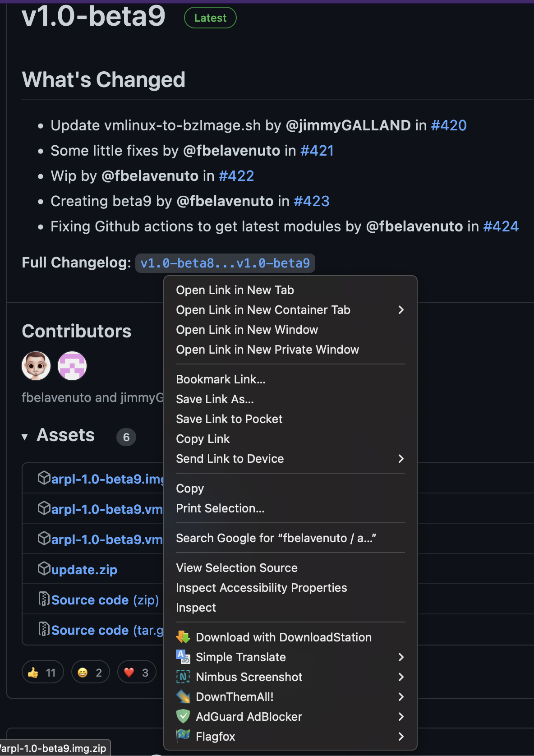Screen dimensions: 534x756
Task: Select Open Link in New Private Window
Action: click(267, 350)
